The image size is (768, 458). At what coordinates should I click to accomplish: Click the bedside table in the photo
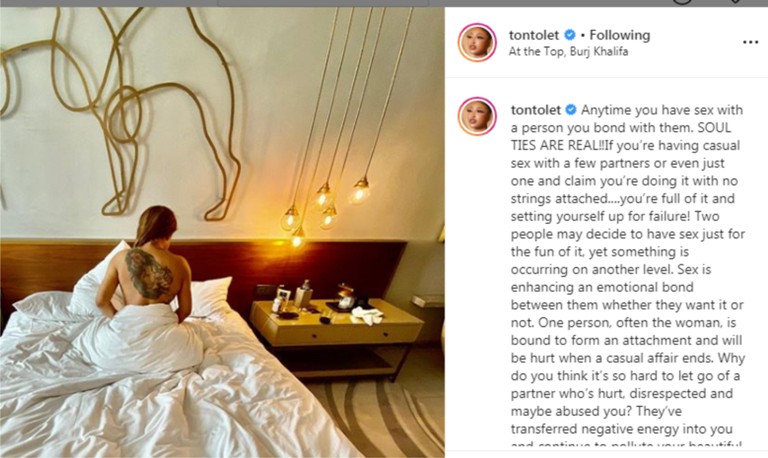click(337, 323)
